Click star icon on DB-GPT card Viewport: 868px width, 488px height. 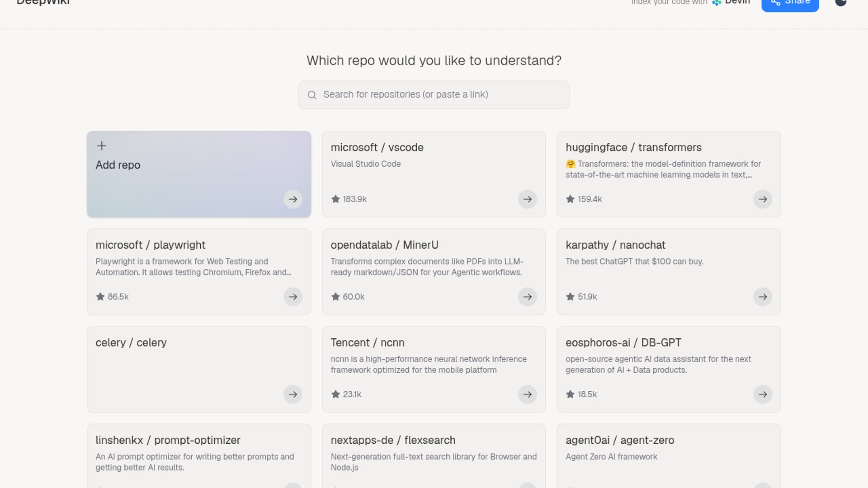pos(571,394)
